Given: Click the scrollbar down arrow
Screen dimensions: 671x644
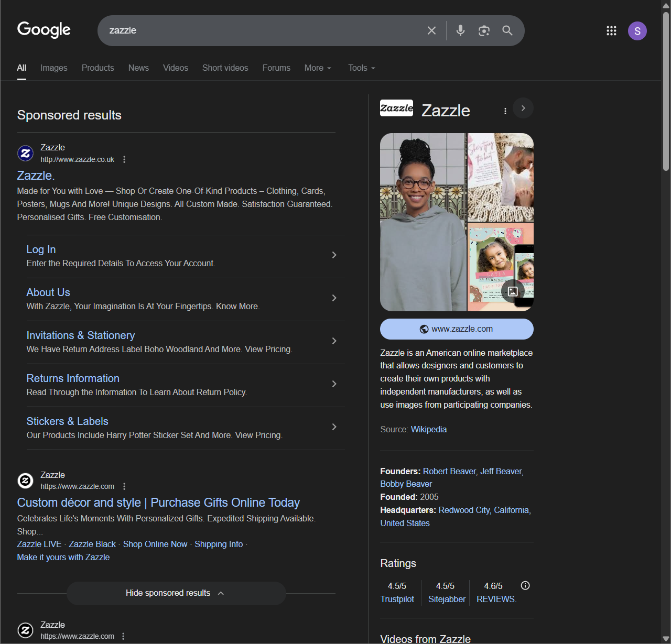Looking at the screenshot, I should click(x=666, y=639).
